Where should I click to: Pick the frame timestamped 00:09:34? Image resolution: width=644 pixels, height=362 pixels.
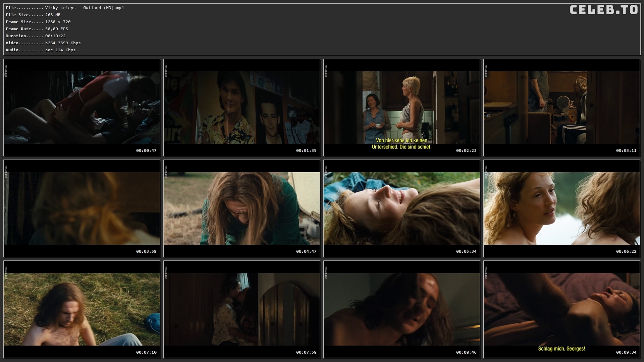point(561,309)
